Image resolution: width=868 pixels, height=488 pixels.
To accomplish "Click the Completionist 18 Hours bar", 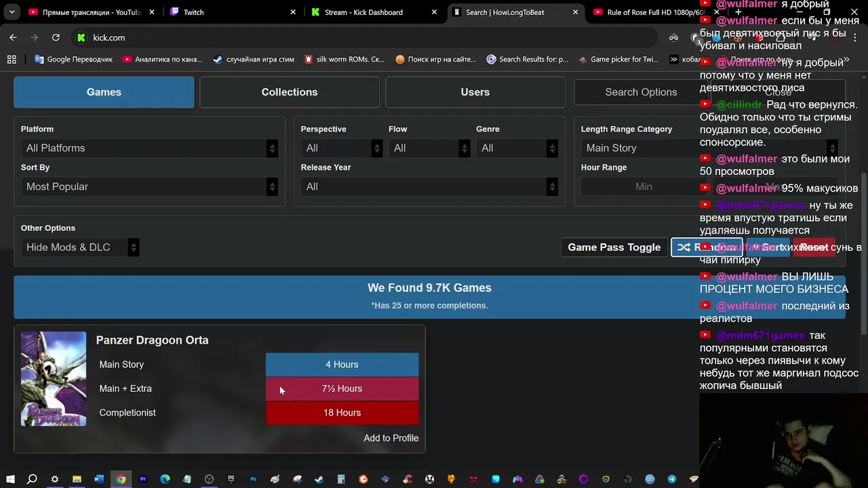I will 342,413.
